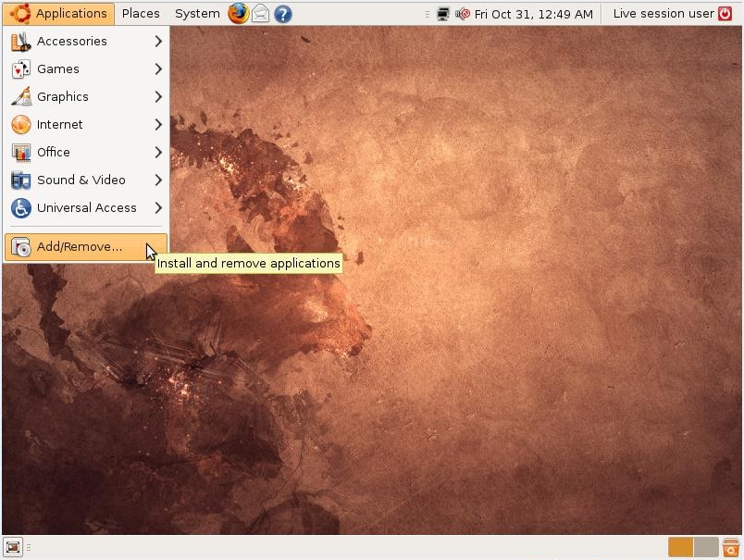The width and height of the screenshot is (744, 560).
Task: Click the Internet globe icon
Action: coord(21,124)
